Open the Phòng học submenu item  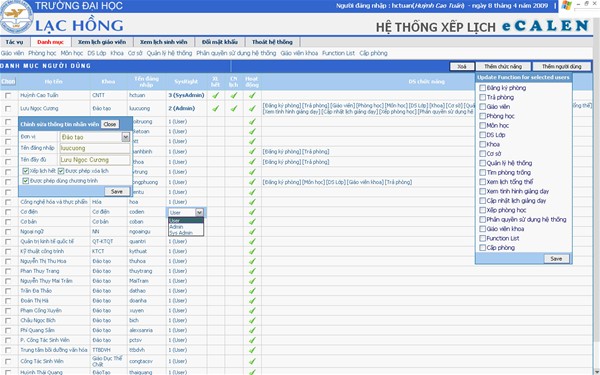click(x=42, y=53)
